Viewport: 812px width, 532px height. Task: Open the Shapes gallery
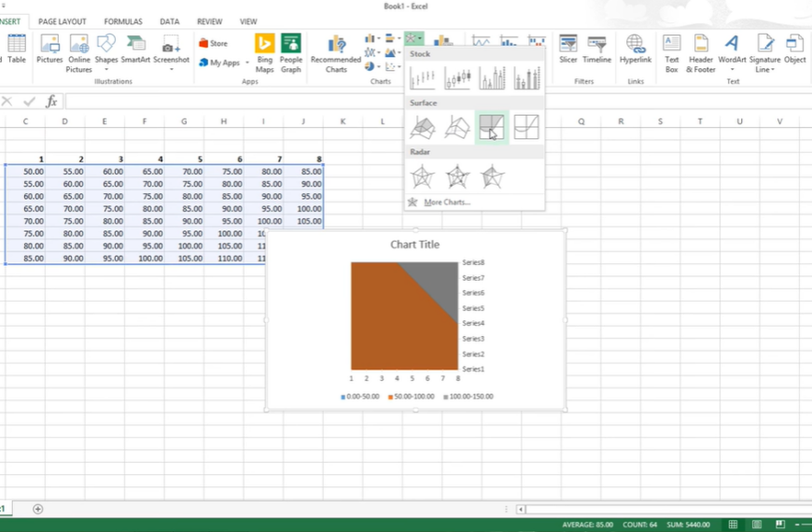click(106, 53)
